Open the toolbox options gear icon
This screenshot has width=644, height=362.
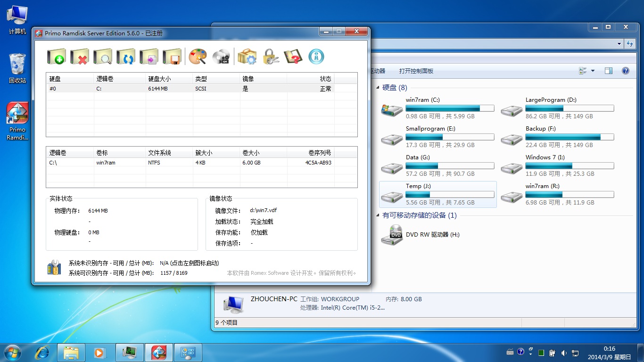247,57
